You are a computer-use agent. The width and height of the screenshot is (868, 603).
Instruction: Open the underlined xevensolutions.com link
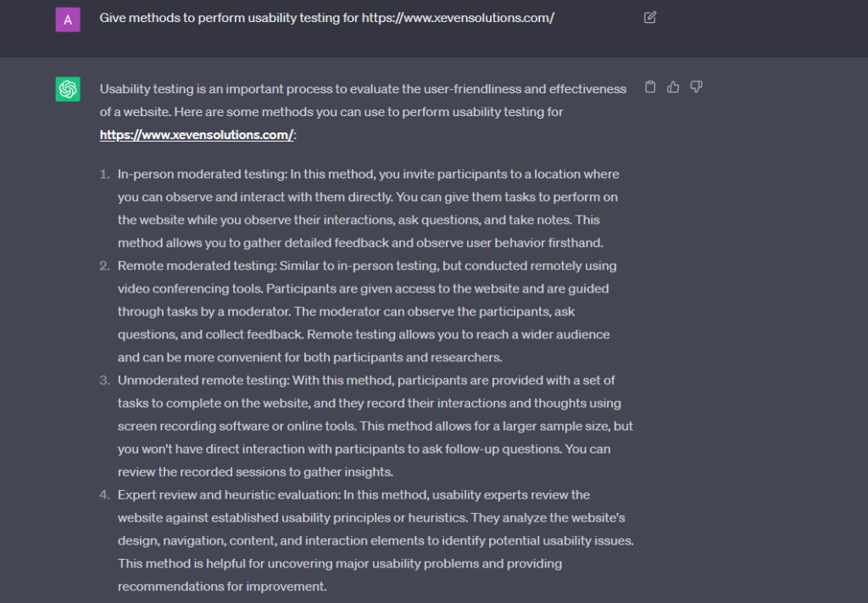(x=197, y=135)
